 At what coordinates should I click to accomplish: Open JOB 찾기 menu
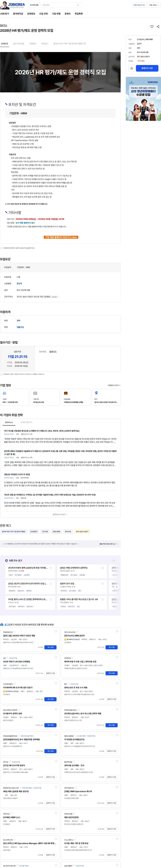click(x=5, y=14)
